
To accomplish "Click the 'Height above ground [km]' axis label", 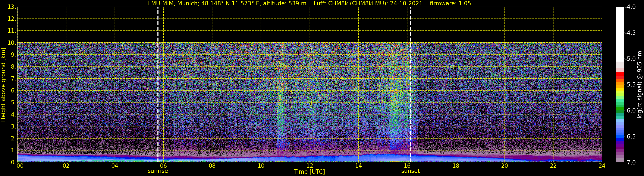I will click(x=3, y=85).
